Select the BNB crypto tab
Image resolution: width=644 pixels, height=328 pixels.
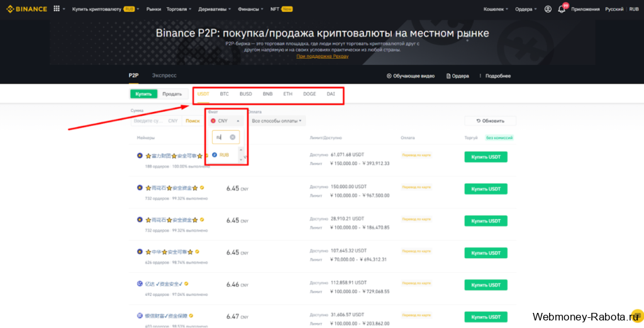(x=268, y=94)
